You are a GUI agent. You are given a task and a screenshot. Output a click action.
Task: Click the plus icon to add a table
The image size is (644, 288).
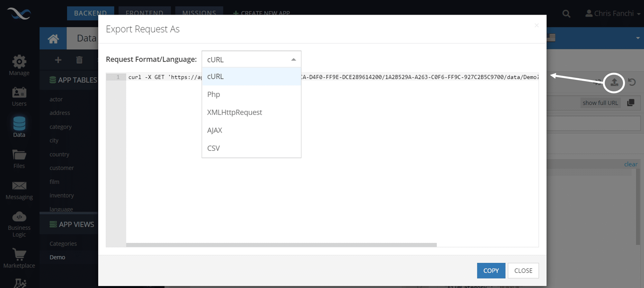coord(58,60)
